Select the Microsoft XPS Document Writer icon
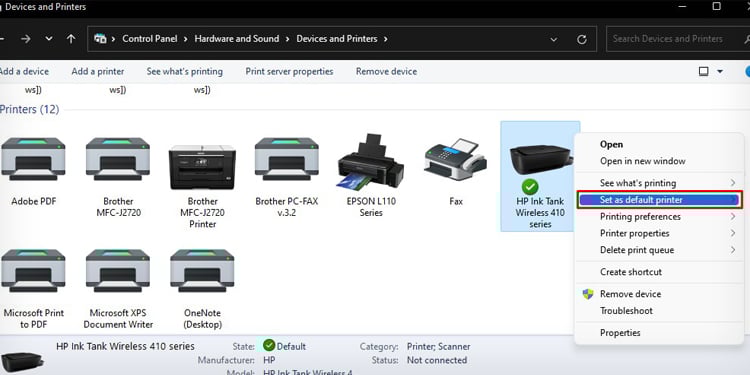750x375 pixels. pos(118,271)
